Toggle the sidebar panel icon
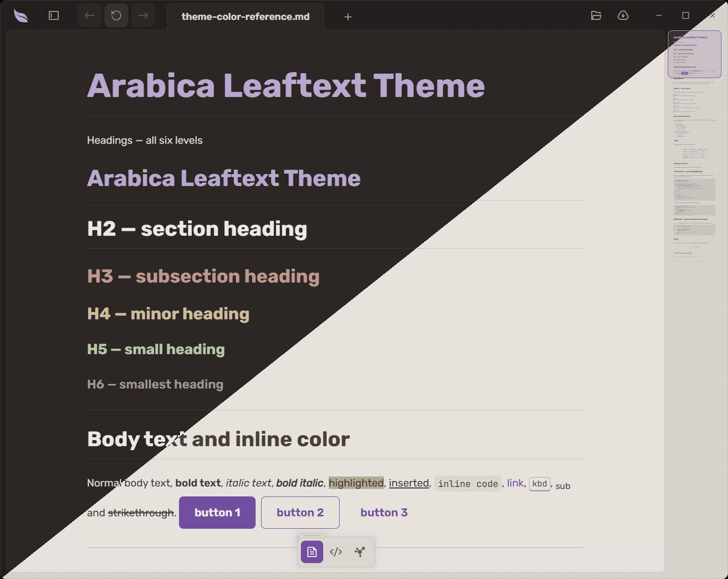 [54, 15]
